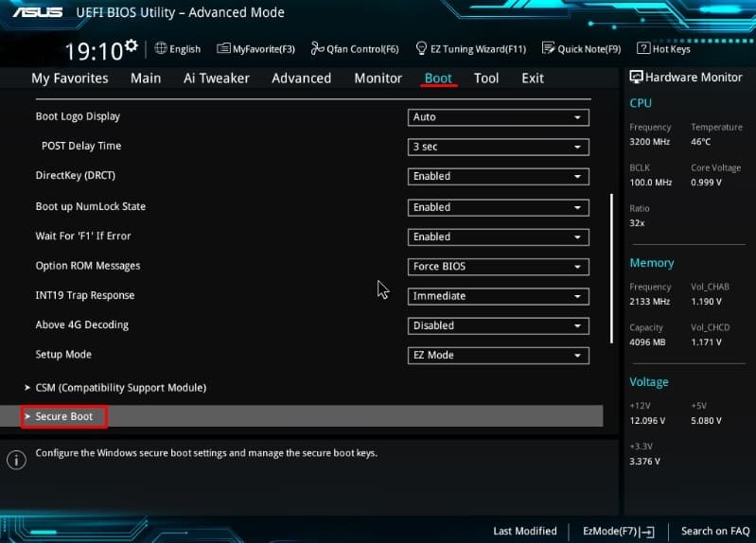
Task: Open POST Delay Time dropdown
Action: 498,147
